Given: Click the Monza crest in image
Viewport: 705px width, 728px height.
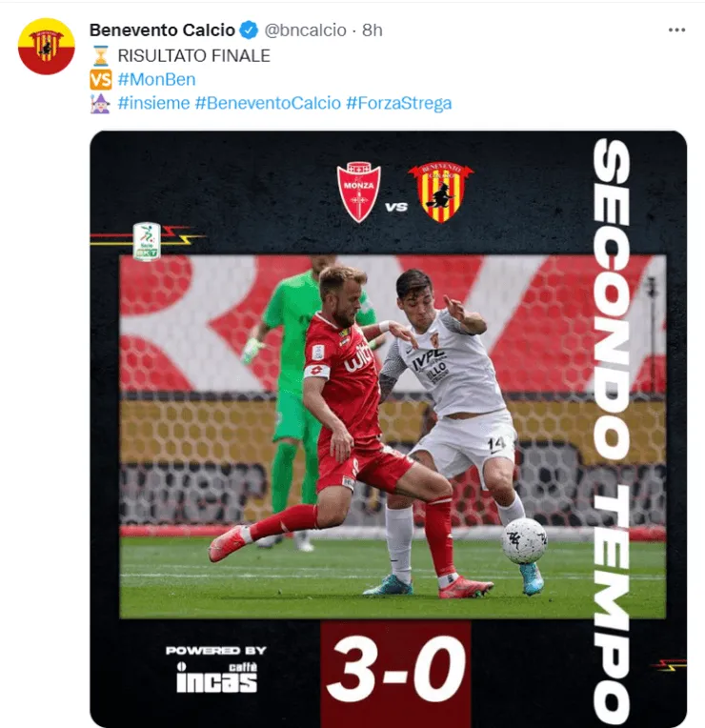Looking at the screenshot, I should [x=358, y=192].
